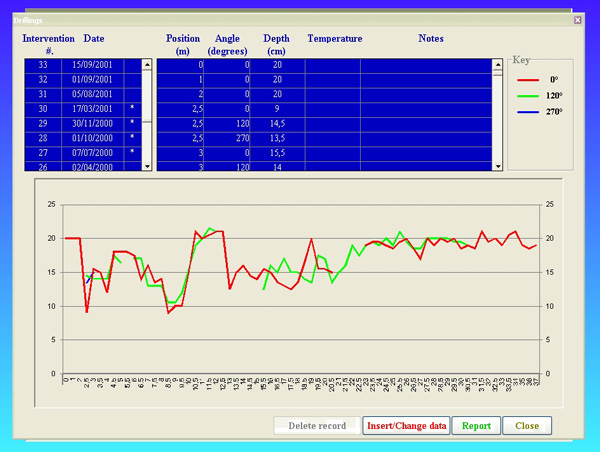Click the Temperature column header
Image resolution: width=600 pixels, height=452 pixels.
point(335,39)
